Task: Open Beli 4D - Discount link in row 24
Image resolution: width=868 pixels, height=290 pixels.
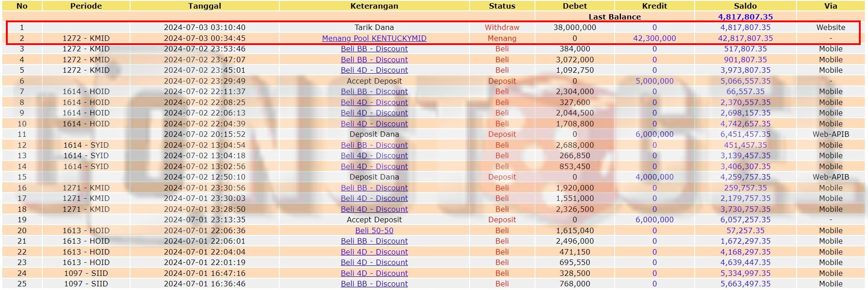Action: tap(374, 273)
